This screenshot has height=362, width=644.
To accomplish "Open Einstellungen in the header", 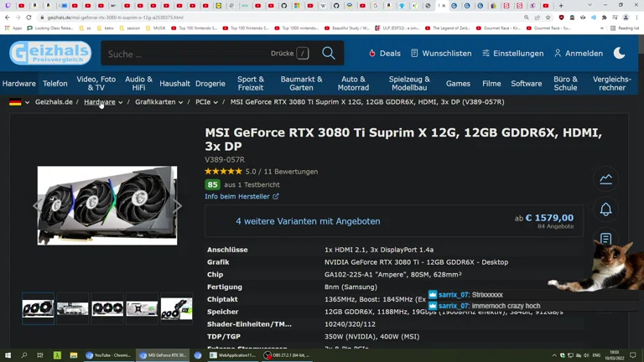I will [x=512, y=54].
